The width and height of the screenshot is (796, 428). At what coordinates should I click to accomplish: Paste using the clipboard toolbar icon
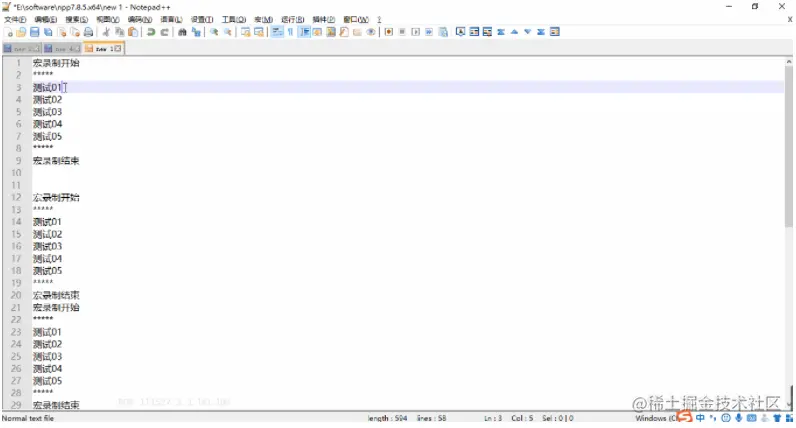[x=133, y=32]
